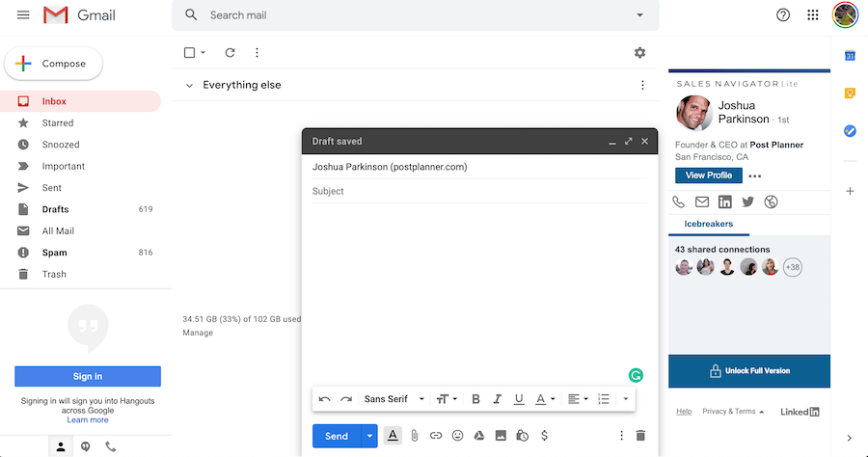Screen dimensions: 868x457
Task: Click the Hangouts Sign in button
Action: pyautogui.click(x=88, y=376)
